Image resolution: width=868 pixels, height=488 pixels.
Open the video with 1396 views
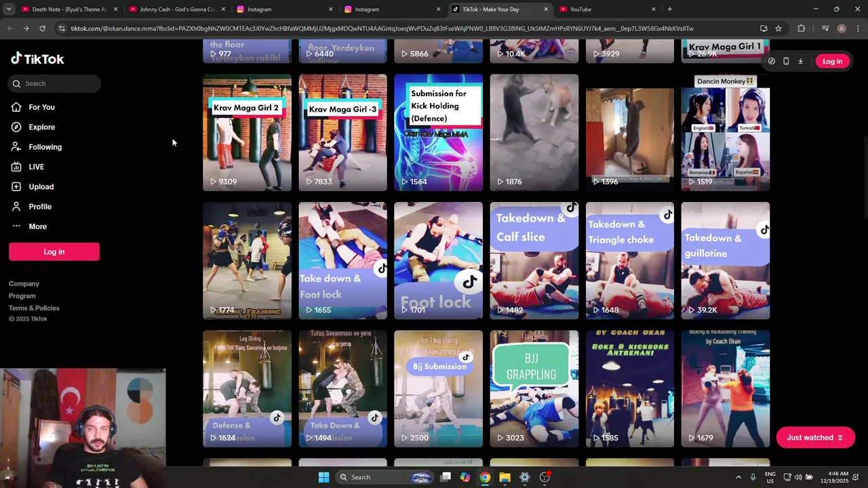click(x=629, y=133)
